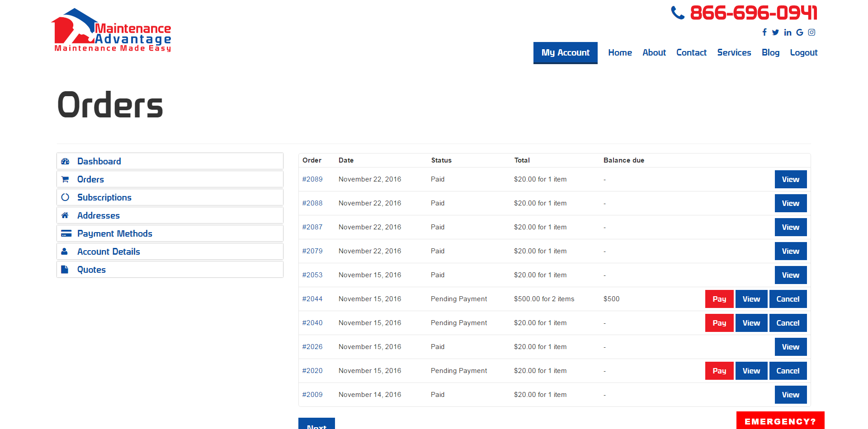Click the Account Details person icon
Viewport: 868px width, 429px height.
[65, 252]
